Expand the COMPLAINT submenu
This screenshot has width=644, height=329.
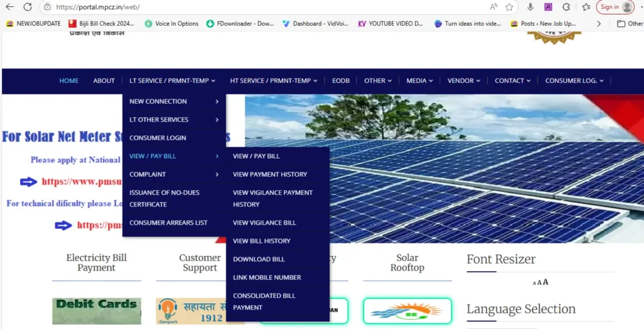coord(174,174)
